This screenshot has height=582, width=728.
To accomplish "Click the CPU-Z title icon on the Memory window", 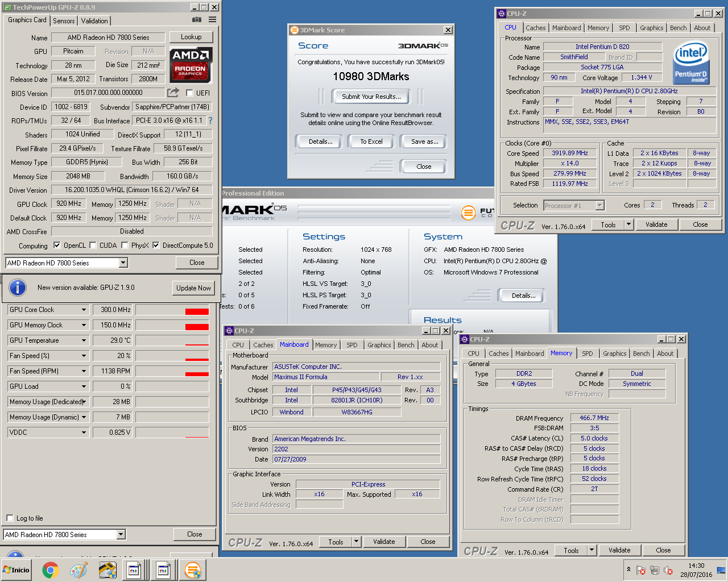I will pyautogui.click(x=464, y=339).
